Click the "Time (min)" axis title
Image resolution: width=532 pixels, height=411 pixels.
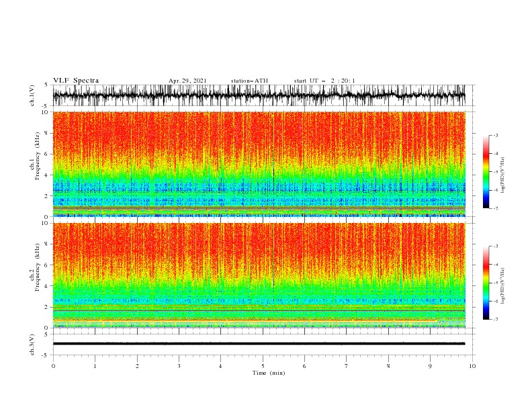(x=269, y=373)
